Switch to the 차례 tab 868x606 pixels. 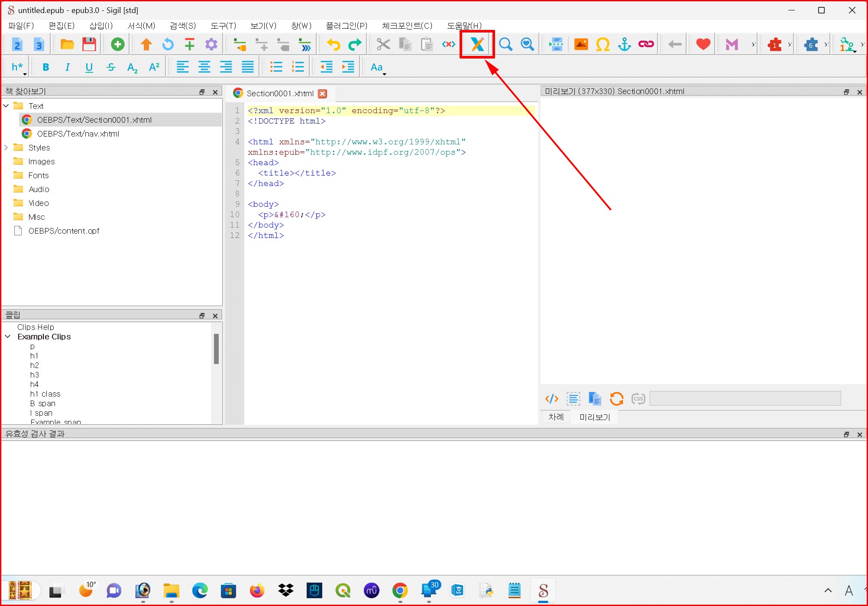coord(556,417)
